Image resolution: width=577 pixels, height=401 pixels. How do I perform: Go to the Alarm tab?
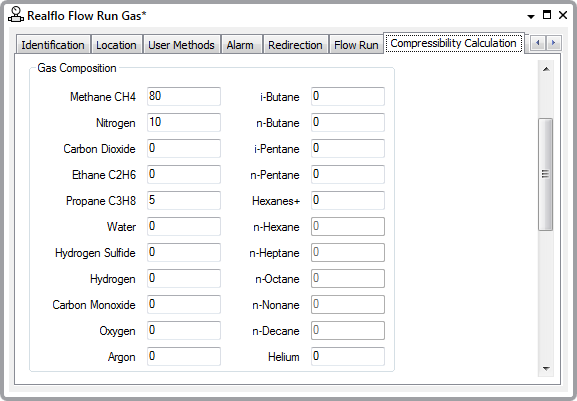pos(240,45)
